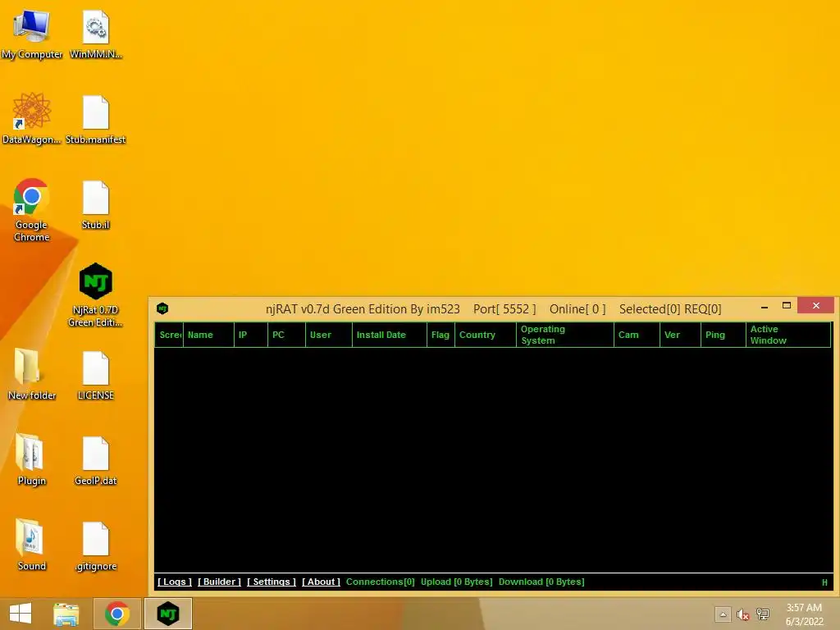The image size is (840, 630).
Task: Click the Flag column header
Action: pos(441,335)
